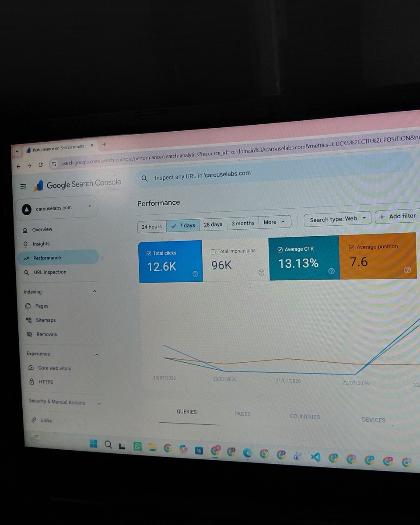Reload the page

coord(41,165)
